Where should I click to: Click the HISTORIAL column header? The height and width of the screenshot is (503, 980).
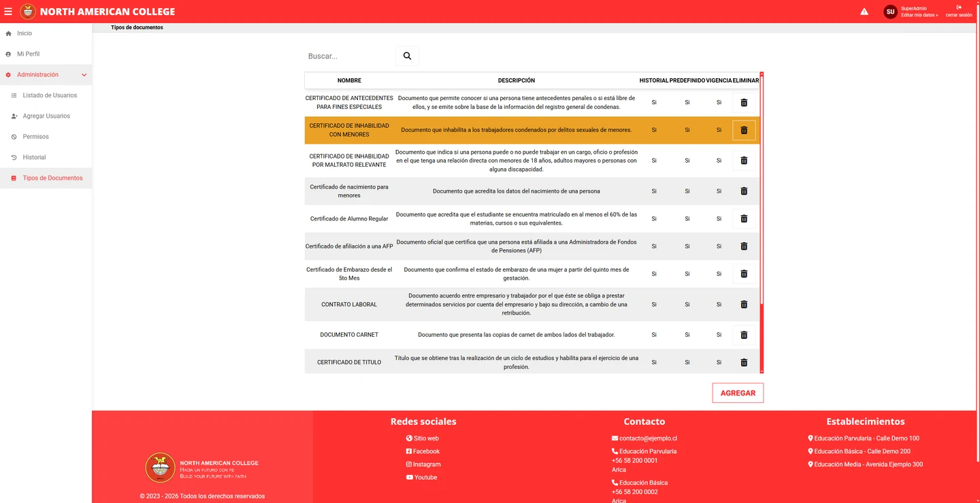[x=654, y=80]
